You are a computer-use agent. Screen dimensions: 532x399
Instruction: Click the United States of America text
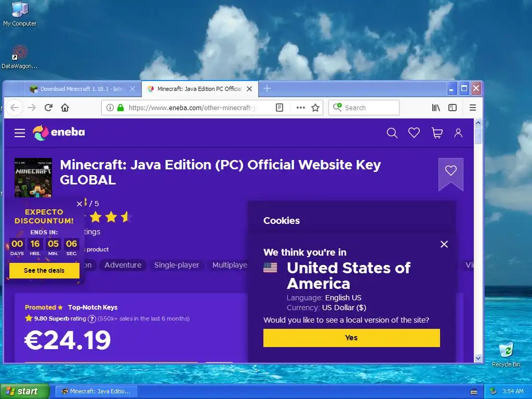(x=349, y=275)
